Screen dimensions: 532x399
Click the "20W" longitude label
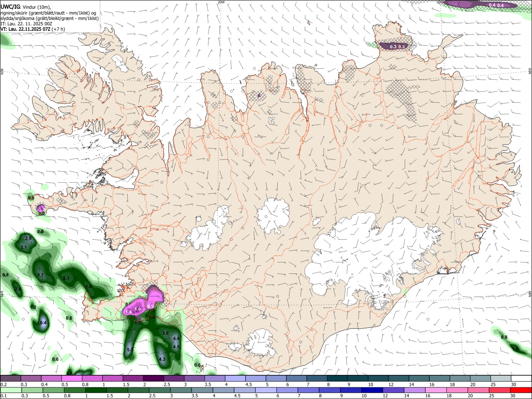coord(221,2)
